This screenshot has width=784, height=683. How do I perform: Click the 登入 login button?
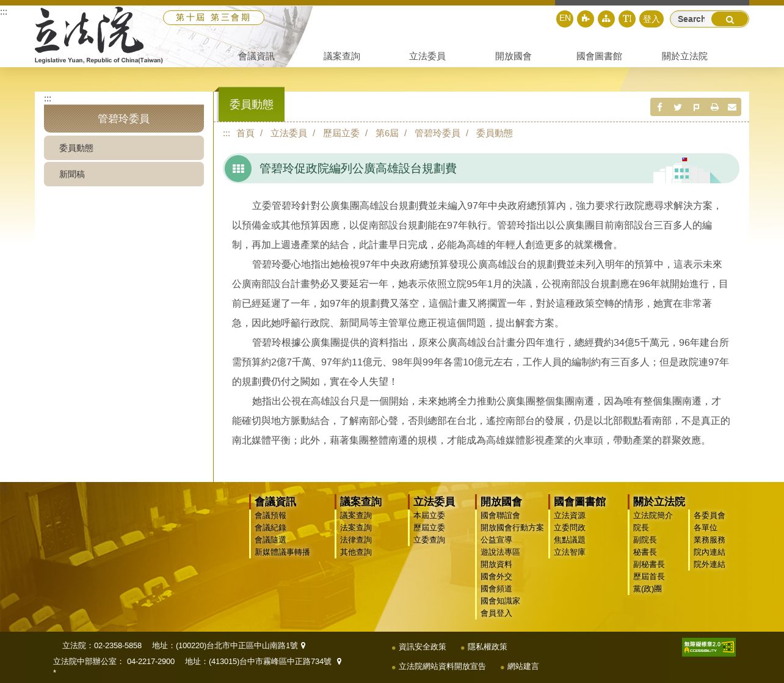pyautogui.click(x=652, y=19)
